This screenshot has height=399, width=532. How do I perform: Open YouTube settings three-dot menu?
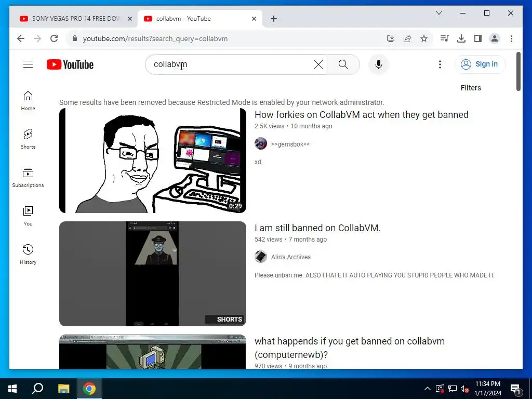440,64
